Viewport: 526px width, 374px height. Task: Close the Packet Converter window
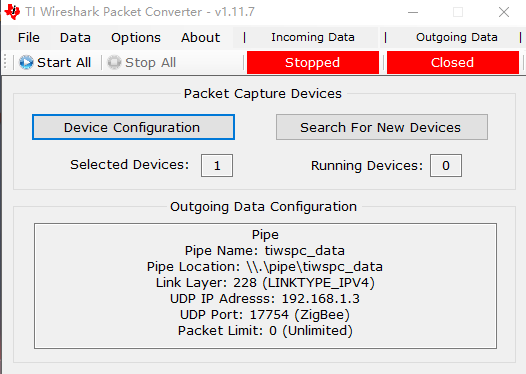click(x=504, y=12)
